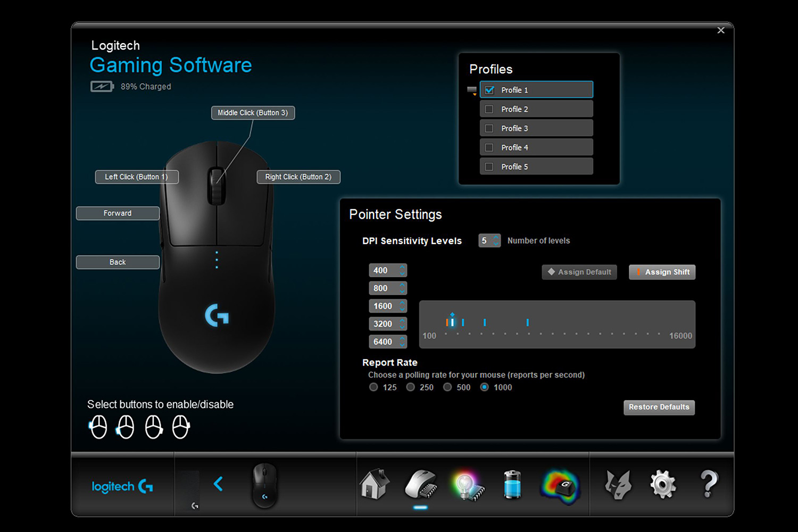The width and height of the screenshot is (798, 532).
Task: Open the Home house icon in the bottom bar
Action: [x=375, y=484]
